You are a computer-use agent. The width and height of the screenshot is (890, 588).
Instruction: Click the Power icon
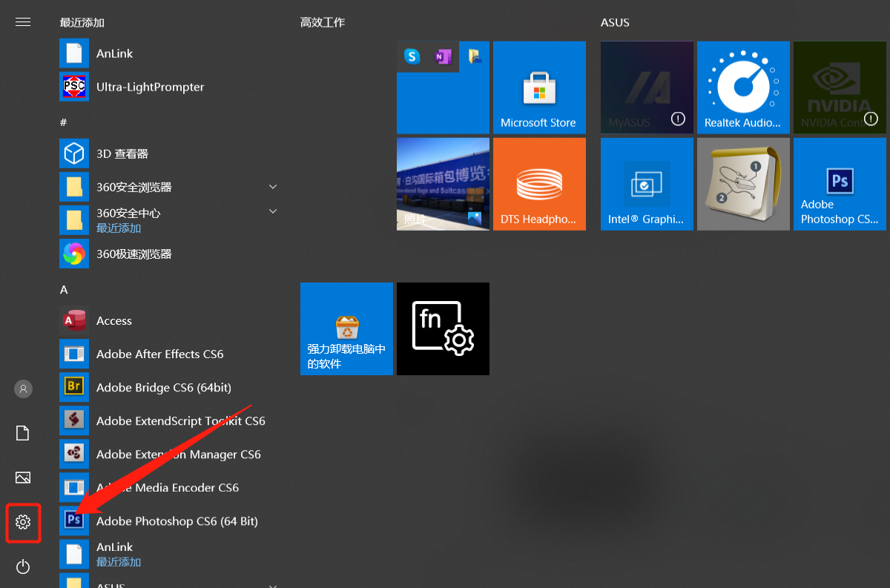tap(23, 567)
